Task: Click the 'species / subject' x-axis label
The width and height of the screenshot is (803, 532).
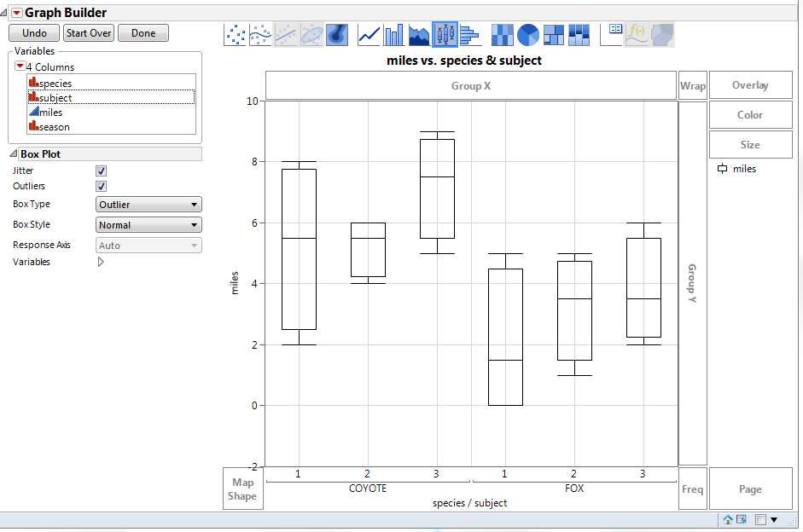Action: (469, 503)
